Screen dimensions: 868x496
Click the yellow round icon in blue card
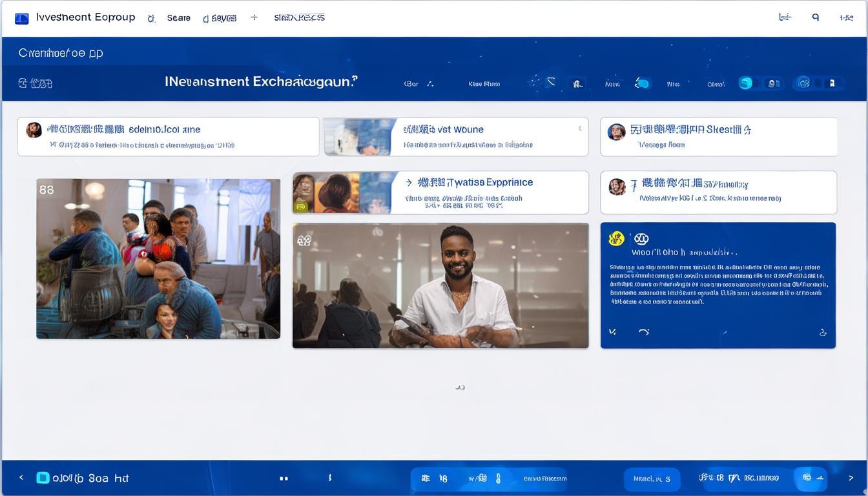(x=616, y=239)
